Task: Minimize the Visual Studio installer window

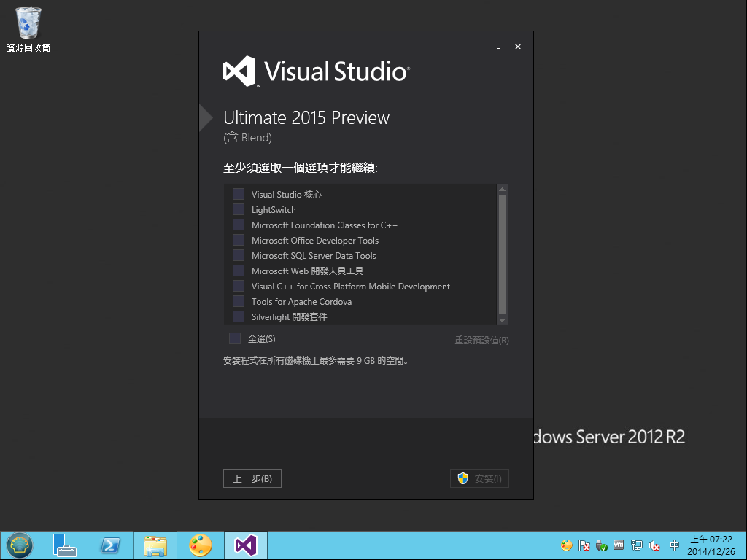Action: pos(498,47)
